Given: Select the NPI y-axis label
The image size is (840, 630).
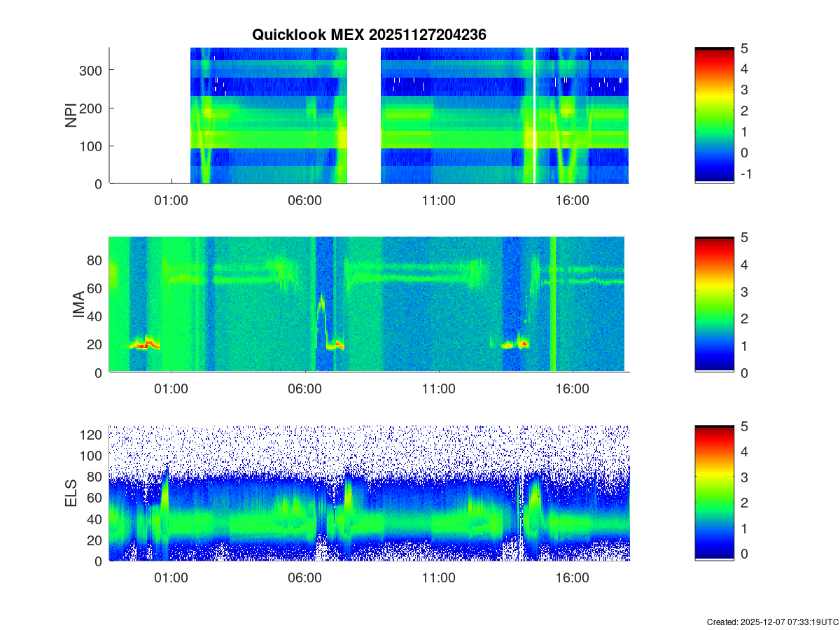Looking at the screenshot, I should tap(71, 115).
